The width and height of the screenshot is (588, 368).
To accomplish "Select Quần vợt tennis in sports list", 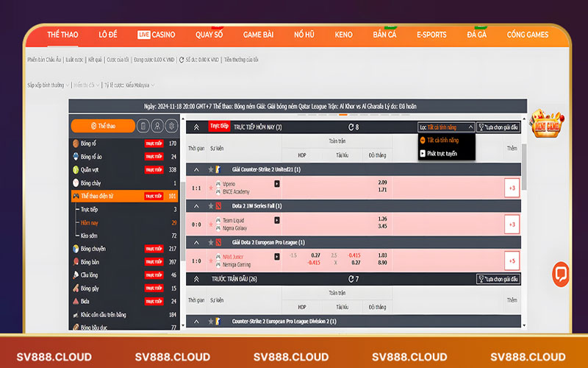I will 124,170.
